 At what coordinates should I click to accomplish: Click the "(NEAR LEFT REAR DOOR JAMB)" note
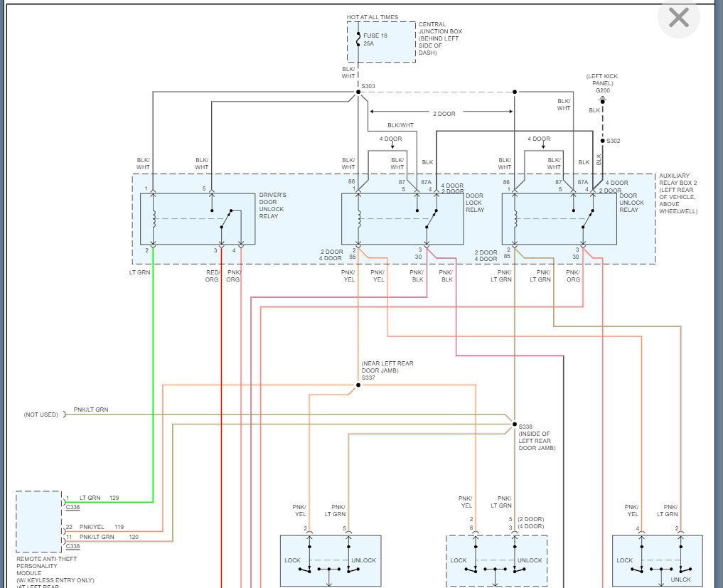coord(387,367)
